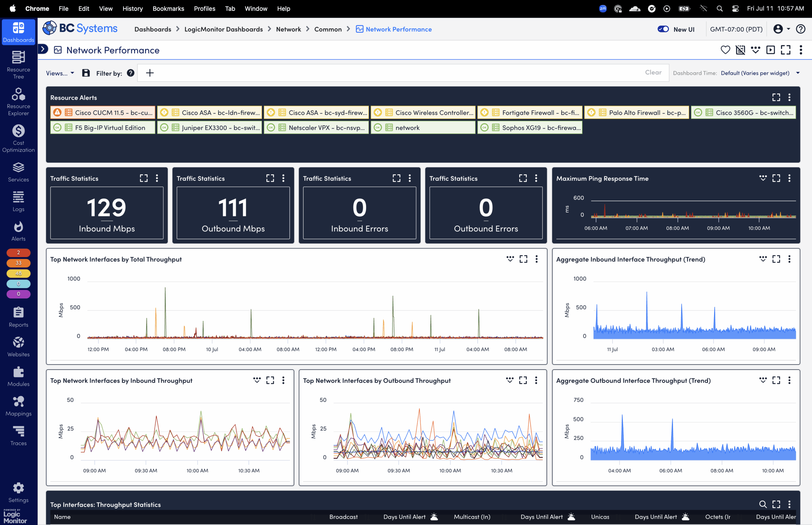
Task: Open LogicMonitor Dashboards breadcrumb
Action: coord(224,29)
